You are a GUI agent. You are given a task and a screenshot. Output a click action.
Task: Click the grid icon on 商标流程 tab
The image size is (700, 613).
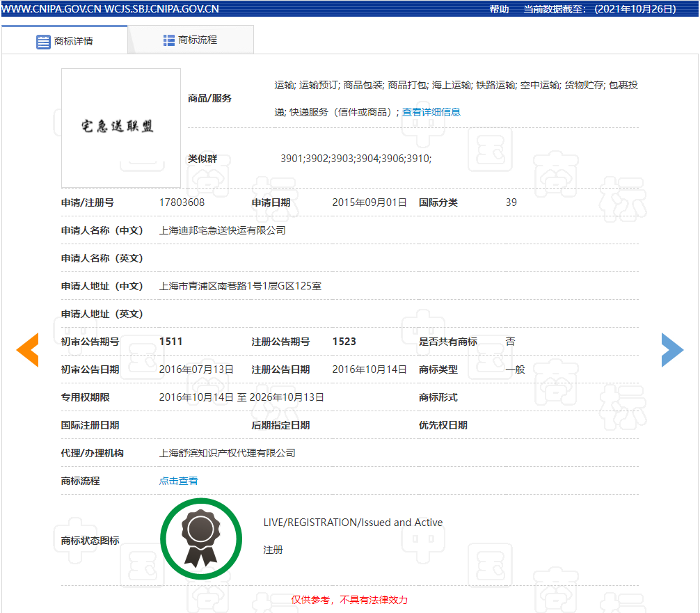pyautogui.click(x=168, y=40)
